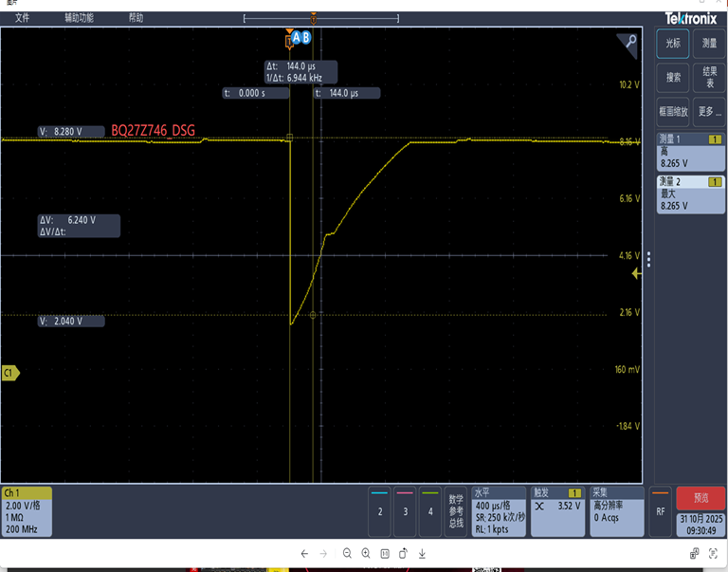Click the t: 144.0 µs cursor B readout
Viewport: 728px width, 572px height.
click(347, 93)
